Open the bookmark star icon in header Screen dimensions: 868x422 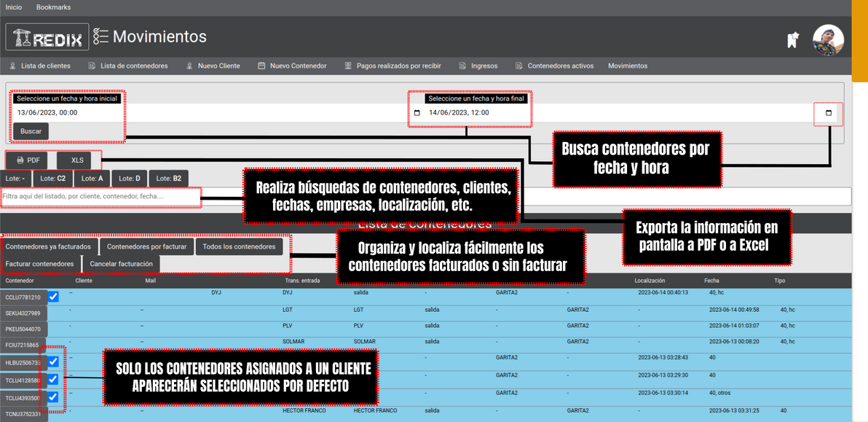[x=793, y=40]
